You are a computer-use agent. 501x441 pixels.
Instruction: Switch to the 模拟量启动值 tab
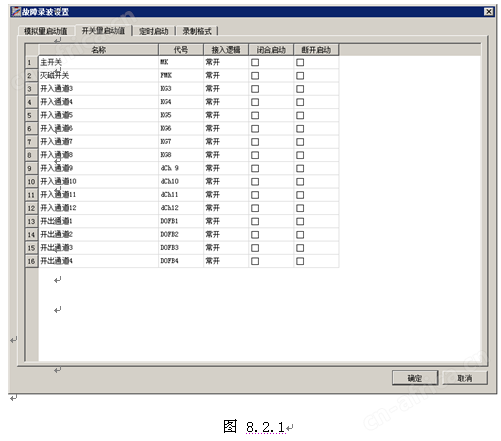click(46, 31)
